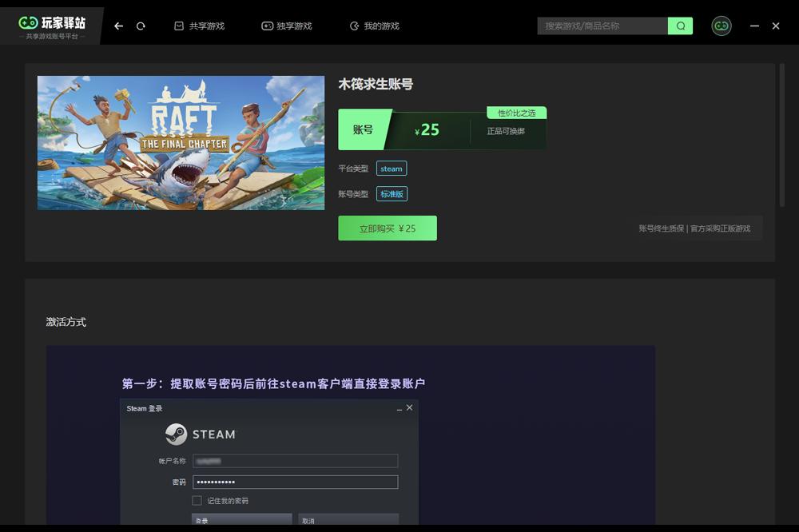The width and height of the screenshot is (799, 532).
Task: Open the 我的游戏 menu item
Action: [x=375, y=25]
